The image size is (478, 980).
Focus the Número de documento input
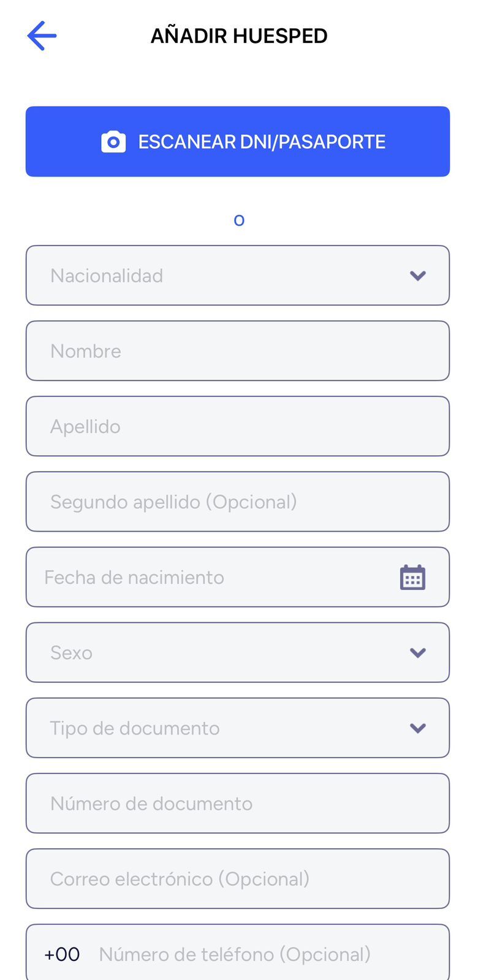tap(238, 804)
